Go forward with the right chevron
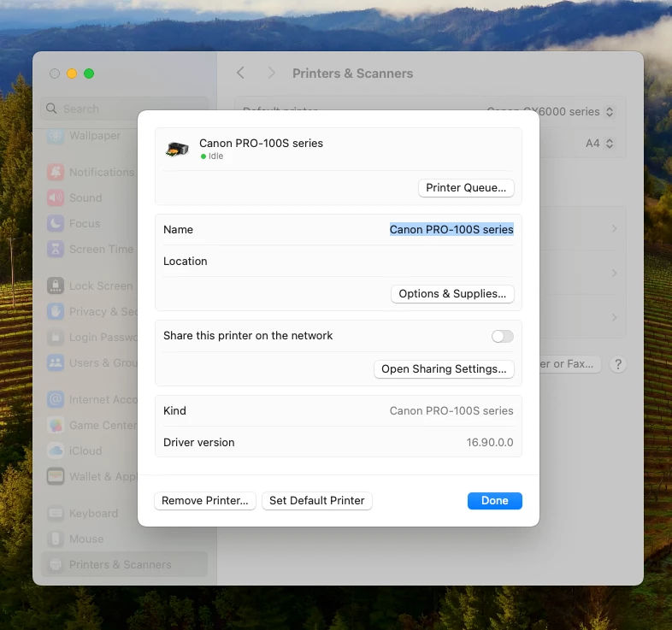This screenshot has height=630, width=672. point(271,73)
